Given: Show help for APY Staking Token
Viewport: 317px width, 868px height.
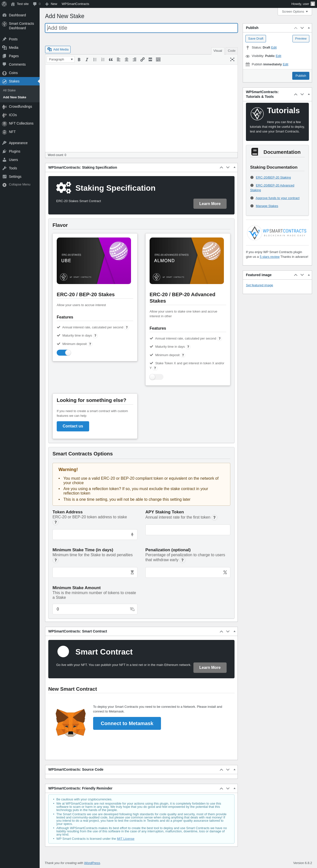Looking at the screenshot, I should click(214, 518).
